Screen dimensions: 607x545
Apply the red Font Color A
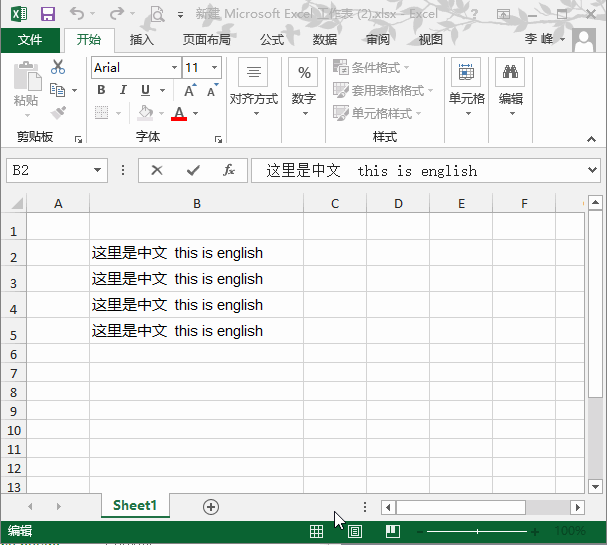[x=179, y=113]
